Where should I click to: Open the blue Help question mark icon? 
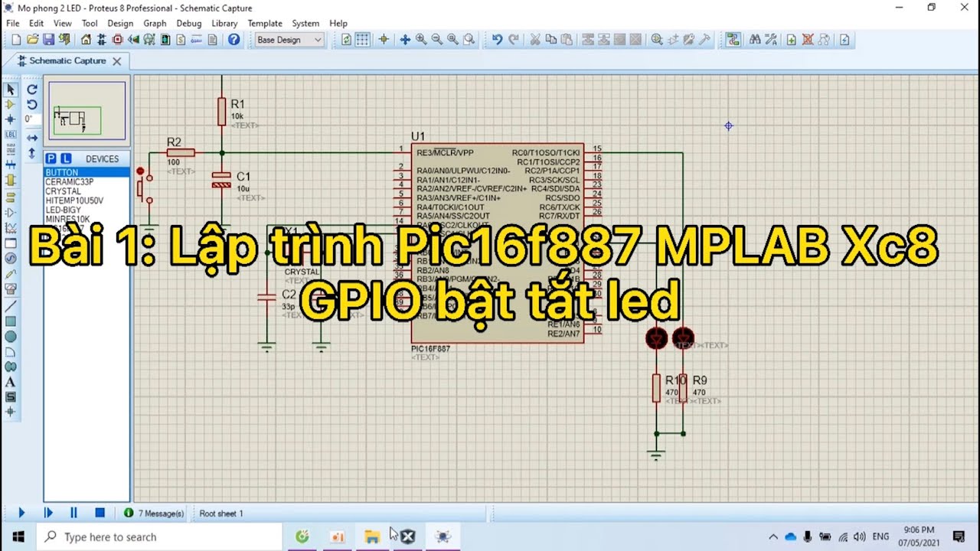coord(234,40)
